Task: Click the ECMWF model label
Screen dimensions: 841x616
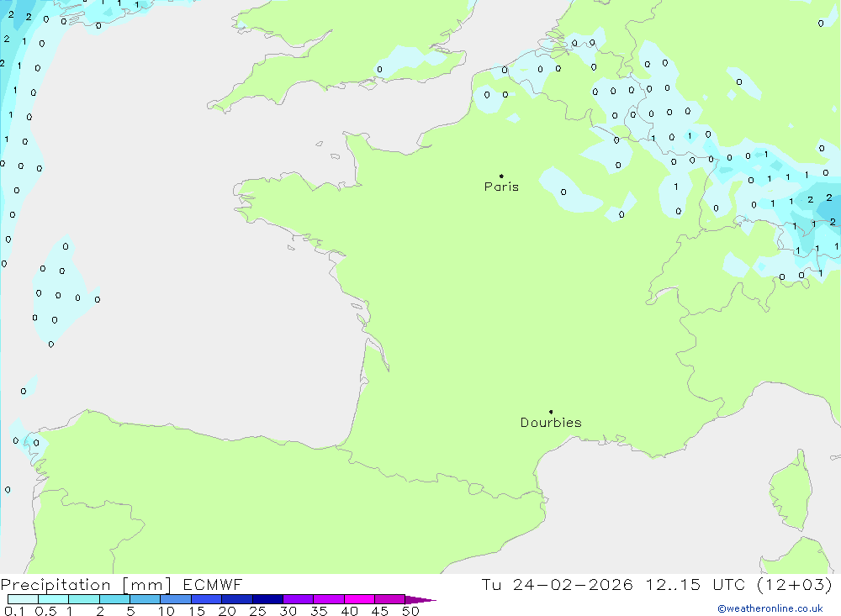Action: click(x=213, y=584)
